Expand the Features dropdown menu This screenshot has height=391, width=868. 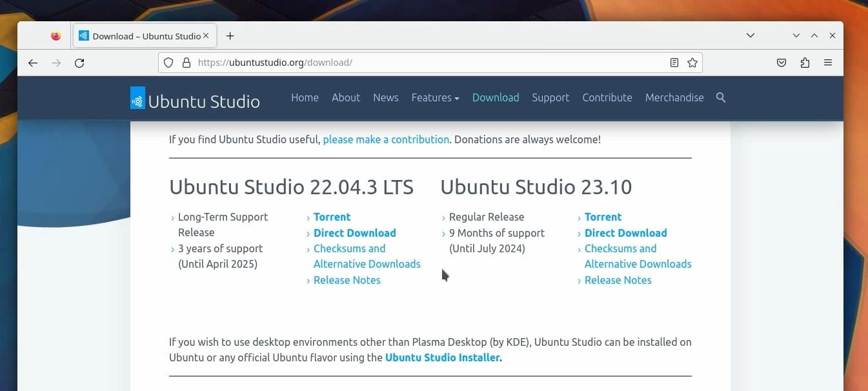(x=435, y=97)
